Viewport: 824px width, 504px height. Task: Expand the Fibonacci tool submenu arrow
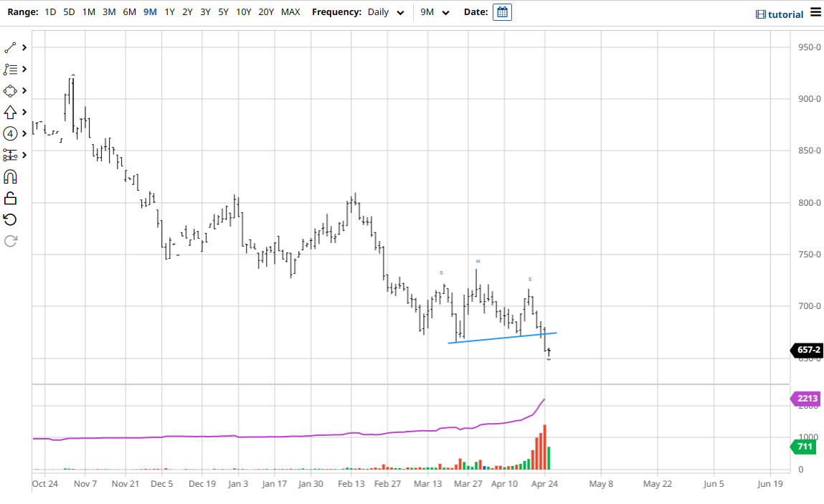click(x=24, y=70)
